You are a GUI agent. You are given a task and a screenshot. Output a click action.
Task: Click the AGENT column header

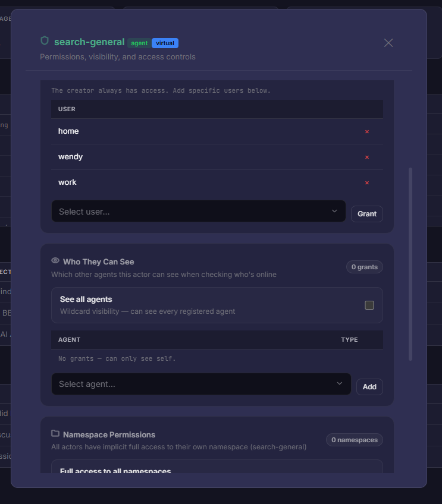(69, 339)
